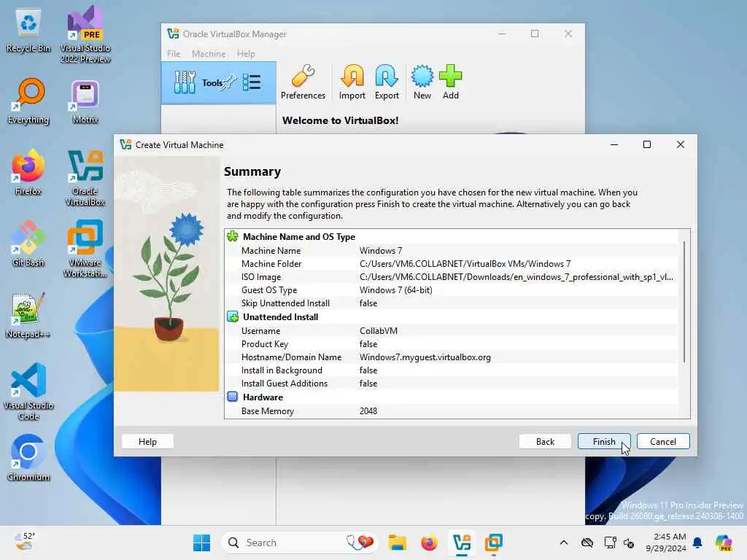
Task: Open Firefox from the taskbar
Action: click(x=429, y=542)
